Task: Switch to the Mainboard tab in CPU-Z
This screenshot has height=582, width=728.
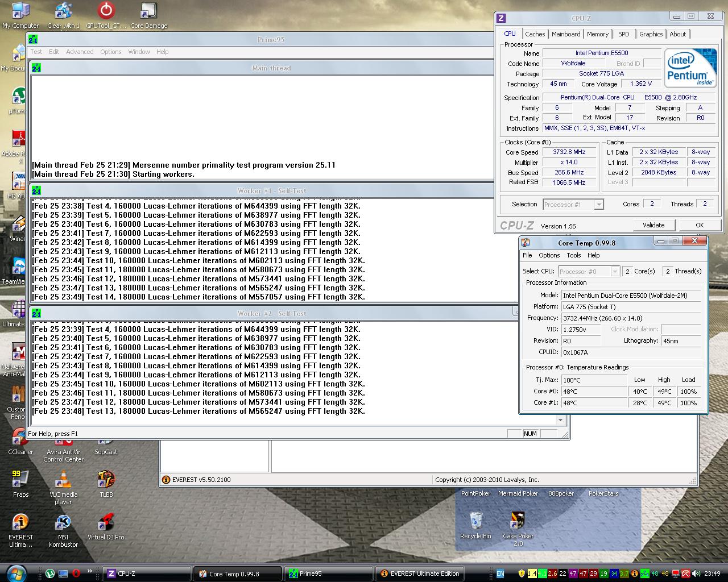Action: coord(566,34)
